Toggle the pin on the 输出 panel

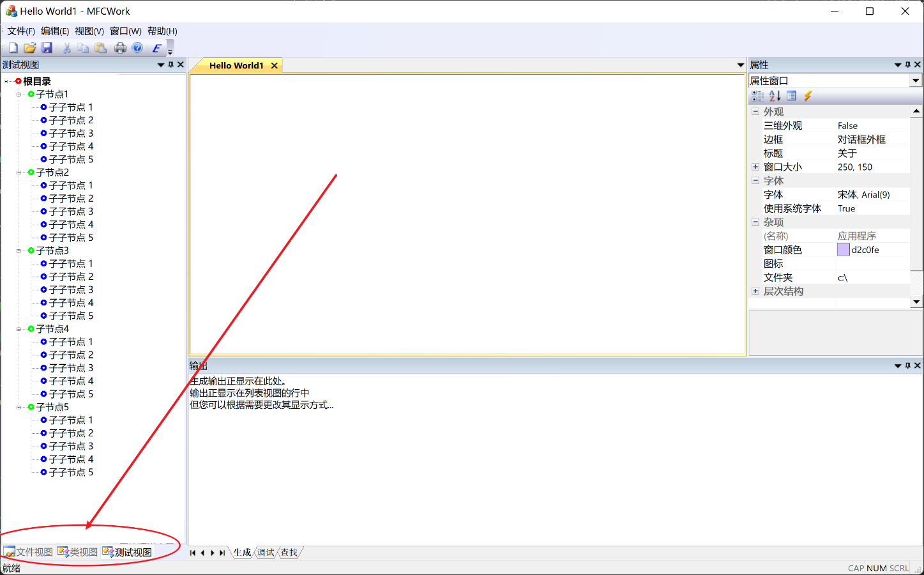coord(907,365)
